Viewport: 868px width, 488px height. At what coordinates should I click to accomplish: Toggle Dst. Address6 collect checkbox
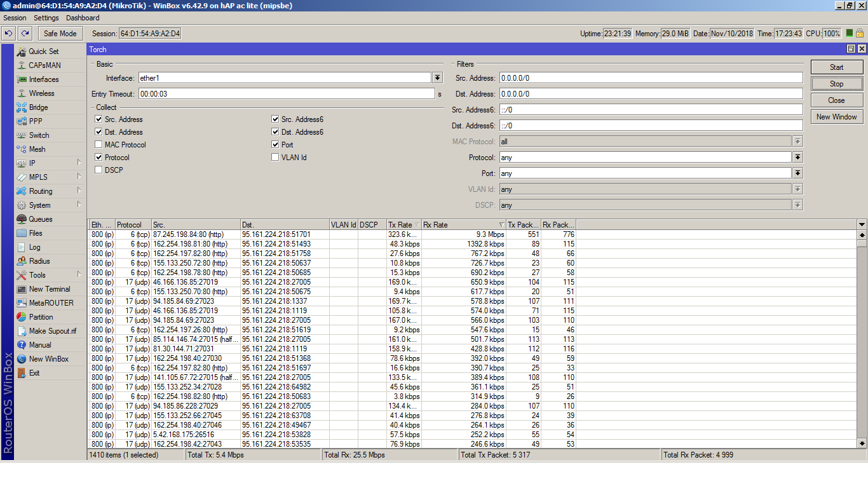(x=275, y=132)
